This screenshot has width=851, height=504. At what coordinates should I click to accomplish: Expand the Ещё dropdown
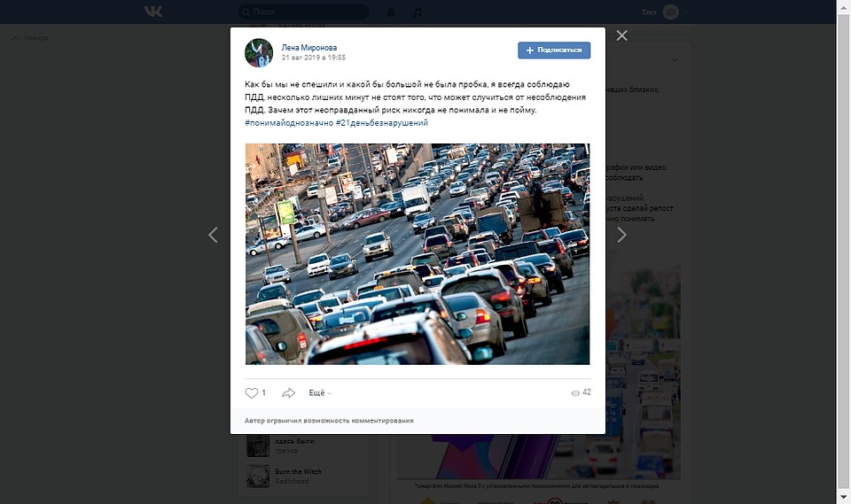pyautogui.click(x=320, y=392)
